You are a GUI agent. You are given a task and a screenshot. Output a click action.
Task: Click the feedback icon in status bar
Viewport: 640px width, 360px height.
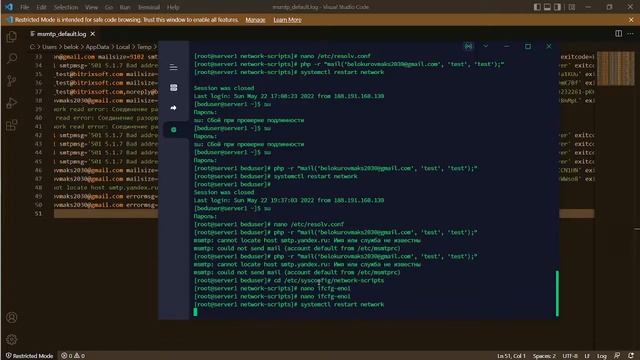coord(617,356)
